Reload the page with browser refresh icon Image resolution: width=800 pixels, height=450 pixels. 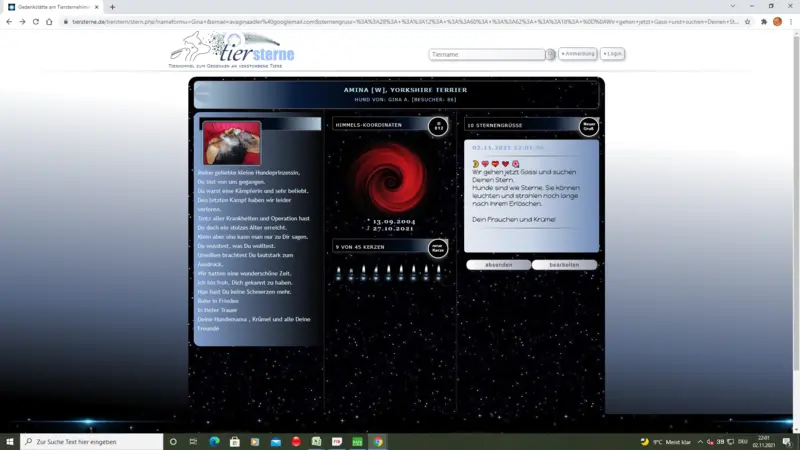point(36,21)
